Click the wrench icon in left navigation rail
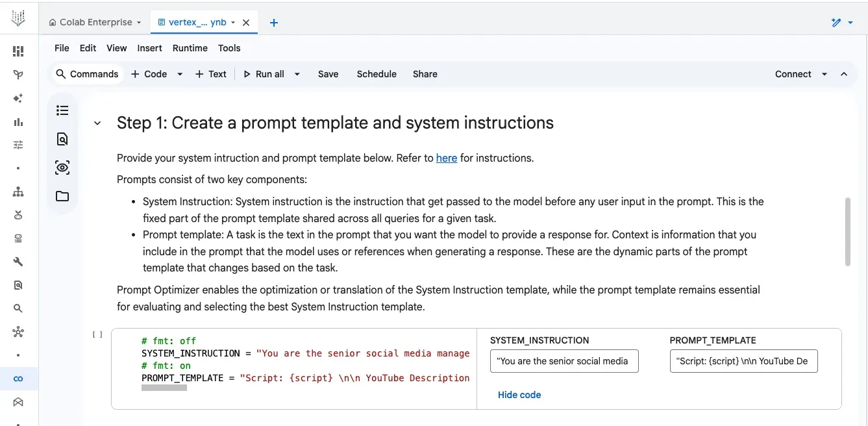 (18, 262)
